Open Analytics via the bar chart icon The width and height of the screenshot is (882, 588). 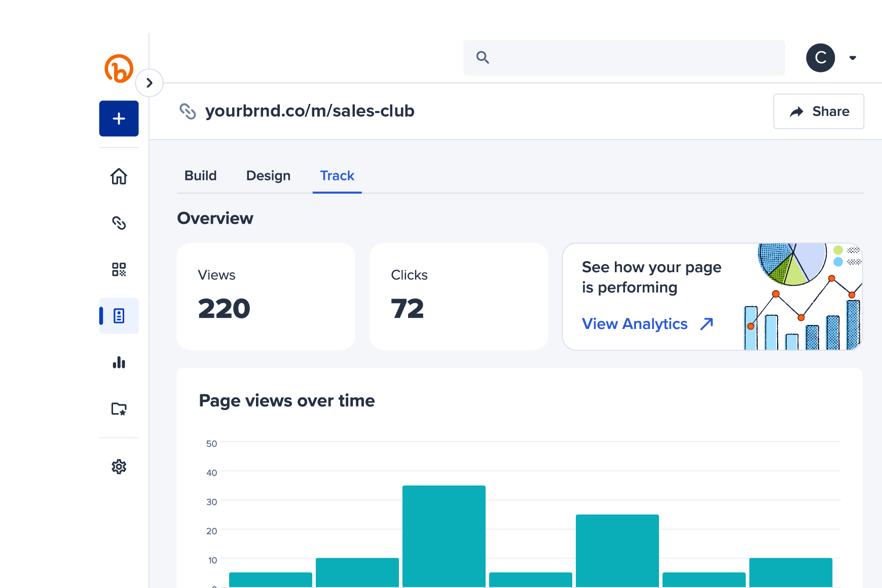pos(119,362)
